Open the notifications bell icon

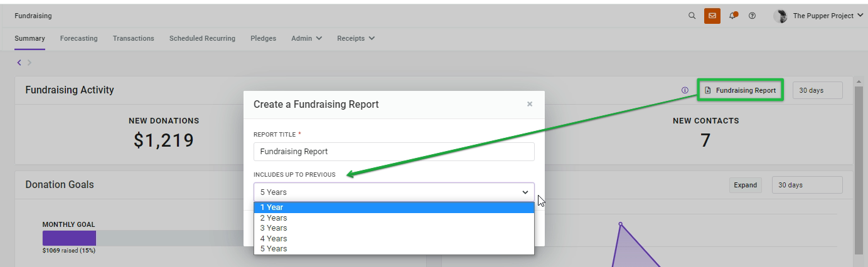[733, 16]
